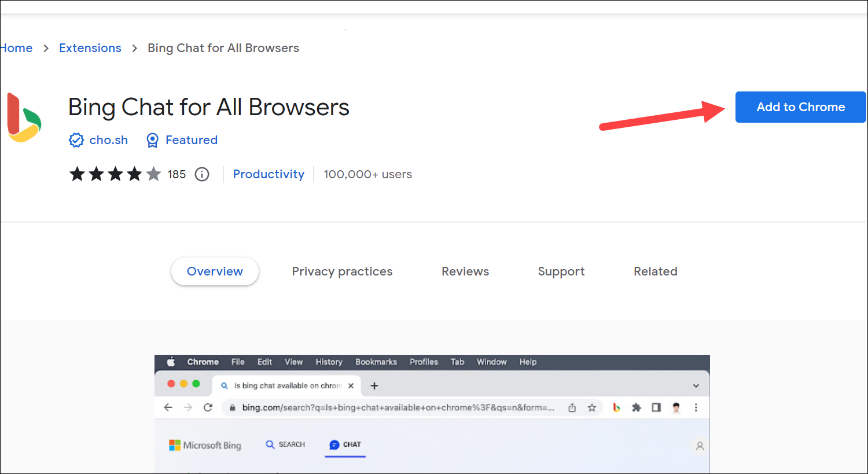The image size is (868, 474).
Task: Click the 185 ratings count
Action: 176,174
